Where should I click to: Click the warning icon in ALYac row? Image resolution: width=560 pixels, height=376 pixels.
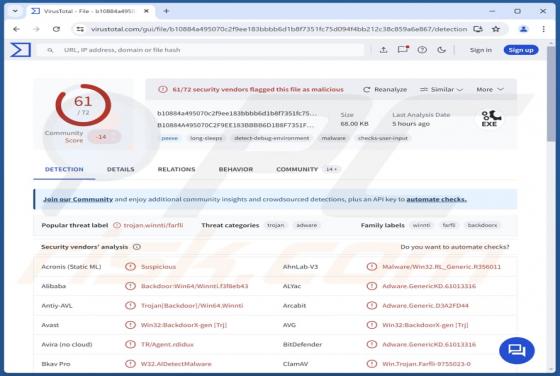tap(372, 286)
